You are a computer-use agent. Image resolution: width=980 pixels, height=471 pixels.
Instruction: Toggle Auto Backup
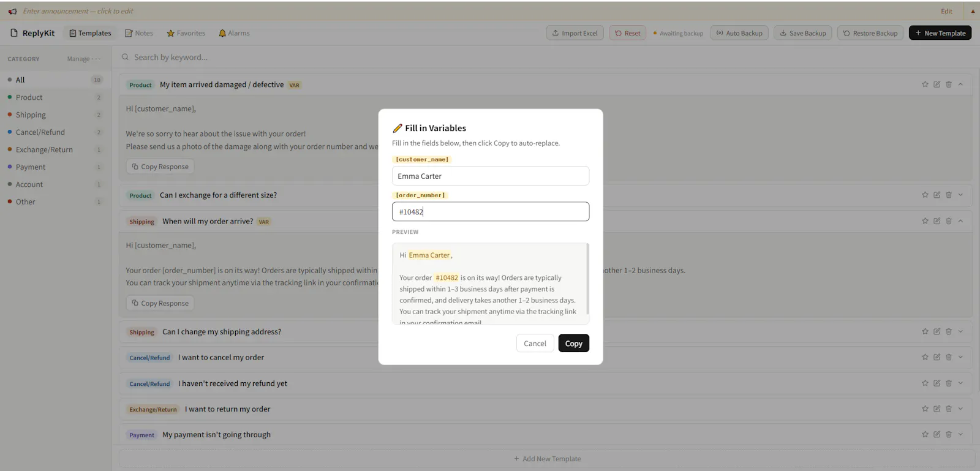pos(739,33)
